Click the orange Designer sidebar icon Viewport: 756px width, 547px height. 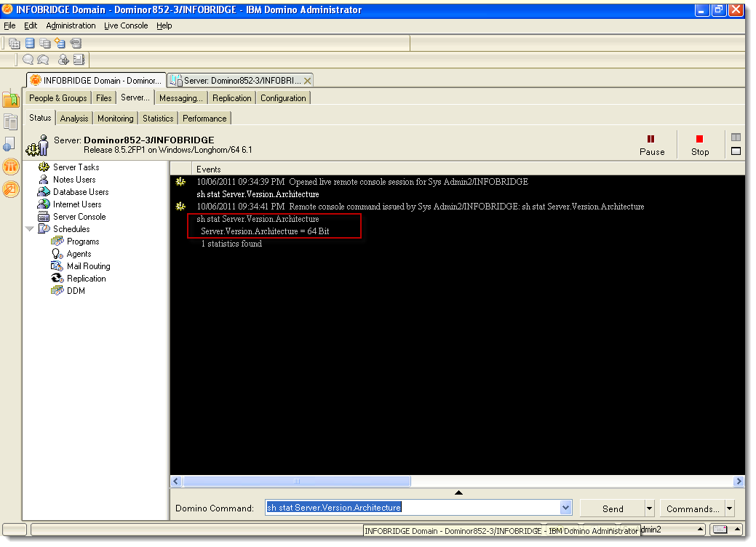11,189
